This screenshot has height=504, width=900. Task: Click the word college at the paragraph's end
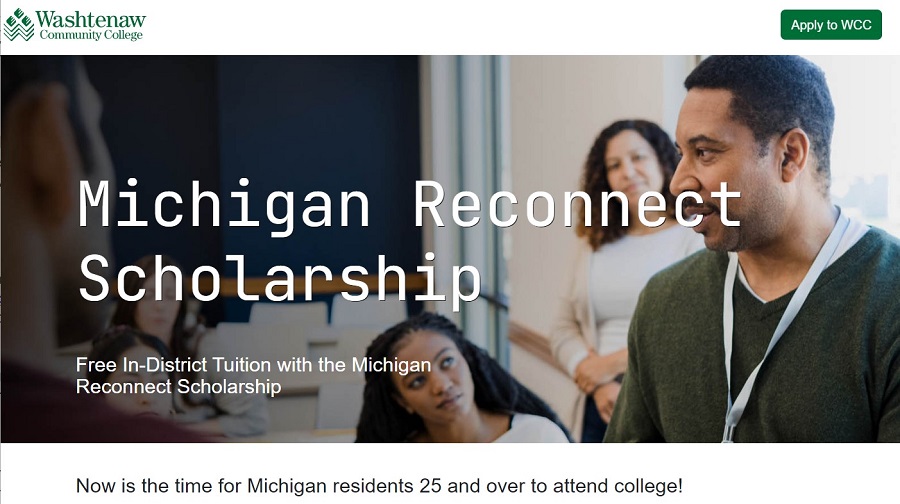pos(646,487)
